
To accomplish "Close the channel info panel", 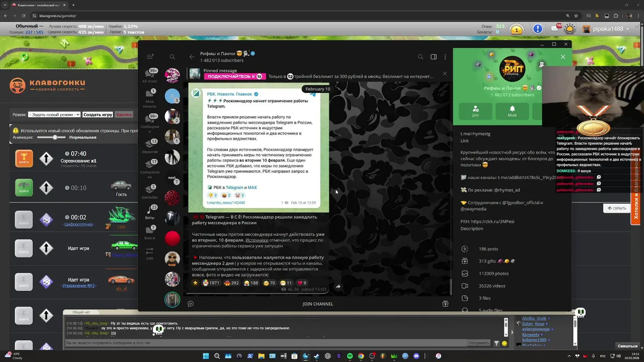I will pyautogui.click(x=563, y=57).
